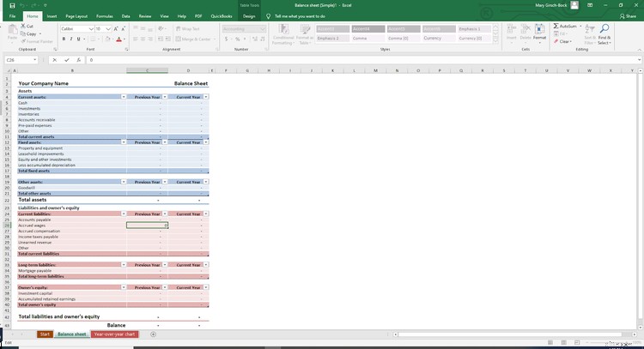This screenshot has height=349, width=644.
Task: Click the horizontal scrollbar at bottom
Action: point(509,334)
